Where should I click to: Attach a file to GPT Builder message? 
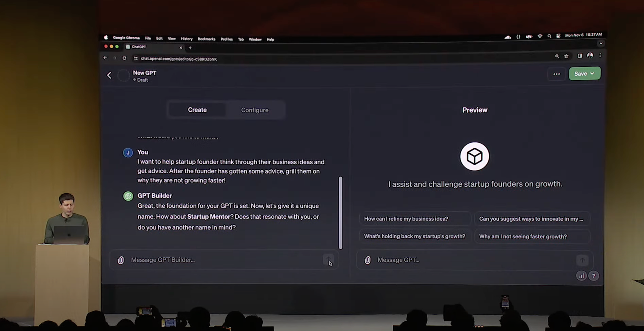[120, 260]
